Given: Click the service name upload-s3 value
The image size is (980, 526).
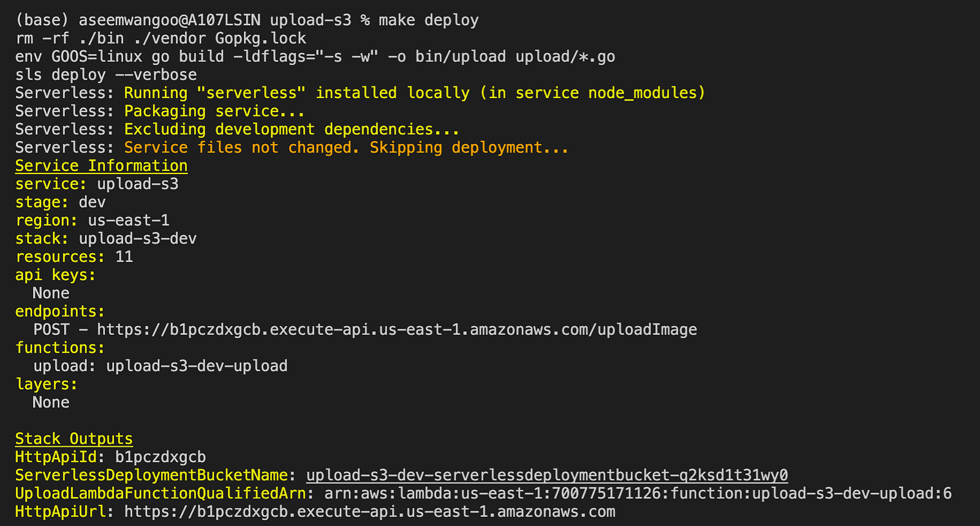Looking at the screenshot, I should (138, 185).
